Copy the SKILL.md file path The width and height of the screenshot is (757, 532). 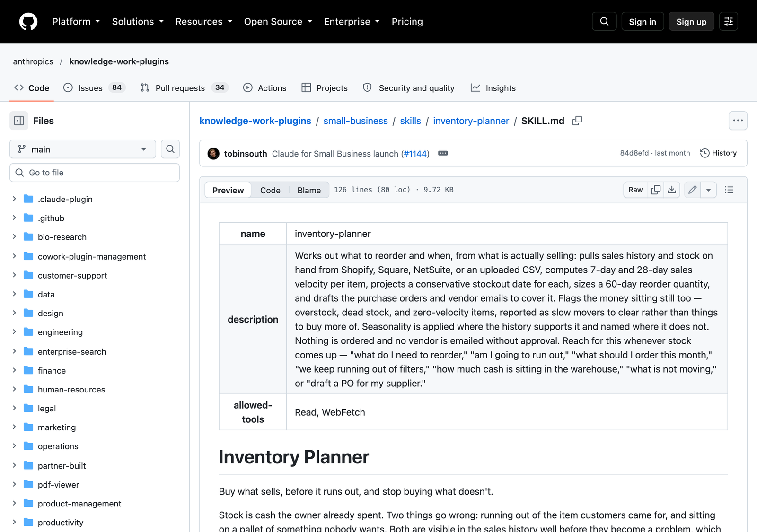[577, 121]
